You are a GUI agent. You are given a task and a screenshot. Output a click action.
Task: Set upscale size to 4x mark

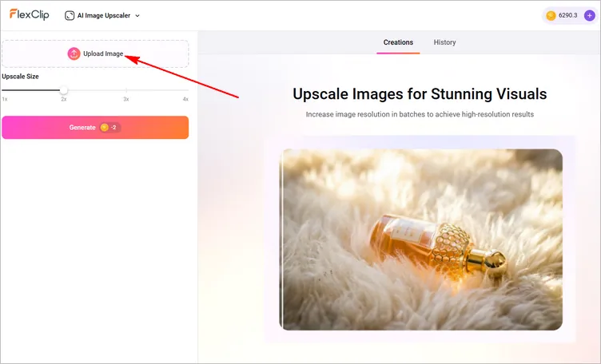(x=185, y=99)
